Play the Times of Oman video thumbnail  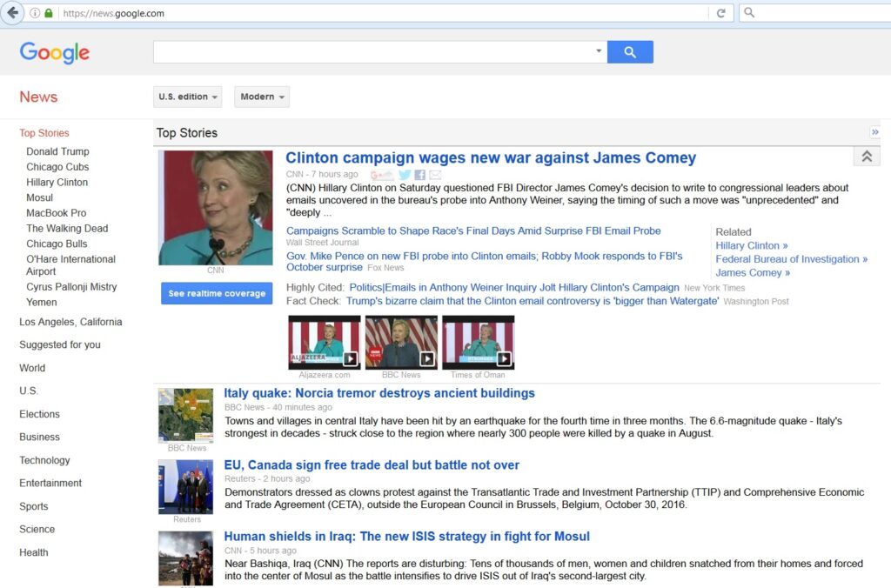(x=479, y=343)
